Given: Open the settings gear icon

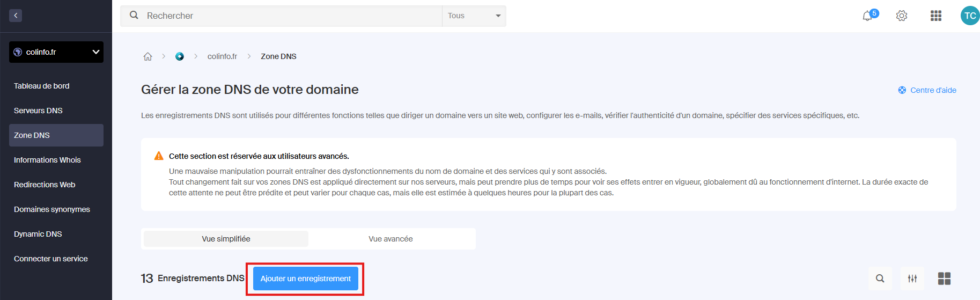Looking at the screenshot, I should pos(902,16).
